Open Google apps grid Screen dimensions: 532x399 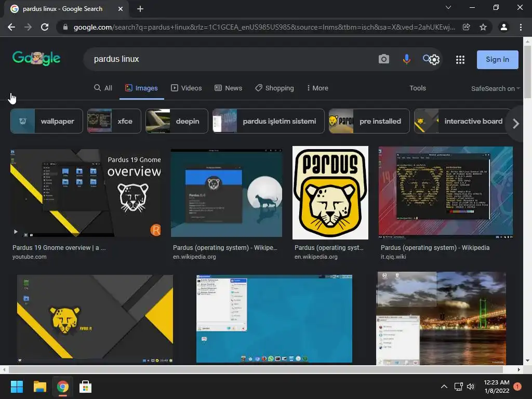point(460,60)
